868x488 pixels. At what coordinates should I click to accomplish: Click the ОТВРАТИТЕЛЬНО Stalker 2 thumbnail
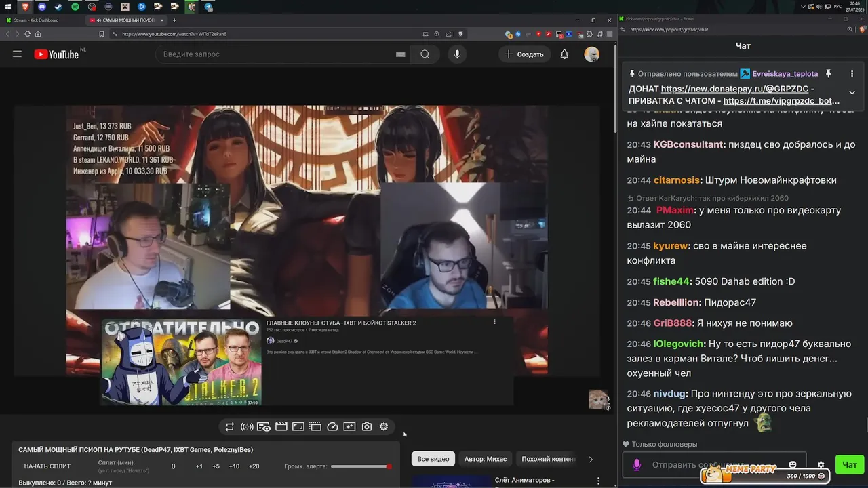(181, 363)
